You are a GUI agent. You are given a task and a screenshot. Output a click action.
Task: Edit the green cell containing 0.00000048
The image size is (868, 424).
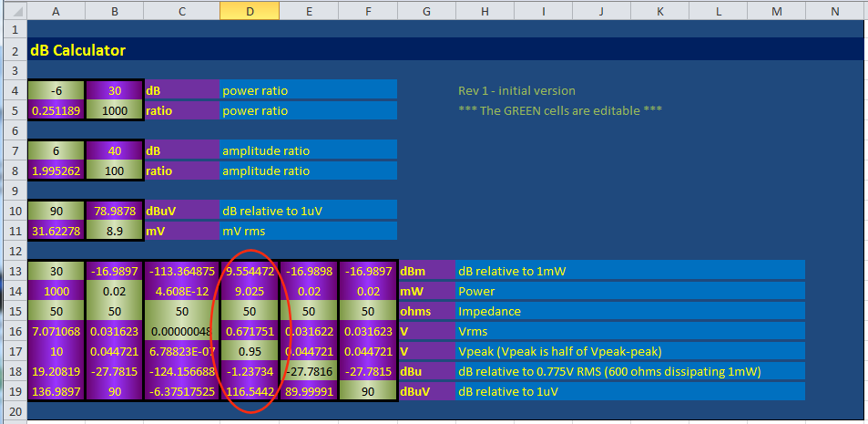point(182,331)
